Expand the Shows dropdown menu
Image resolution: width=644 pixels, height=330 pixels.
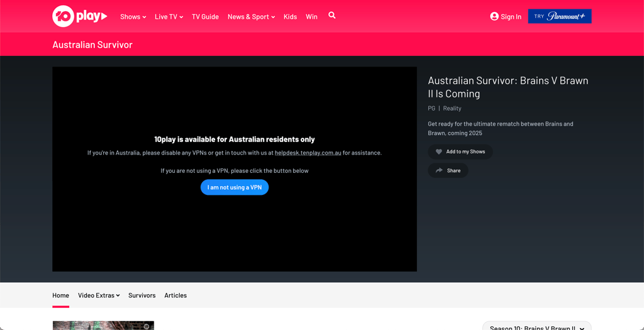[x=133, y=17]
